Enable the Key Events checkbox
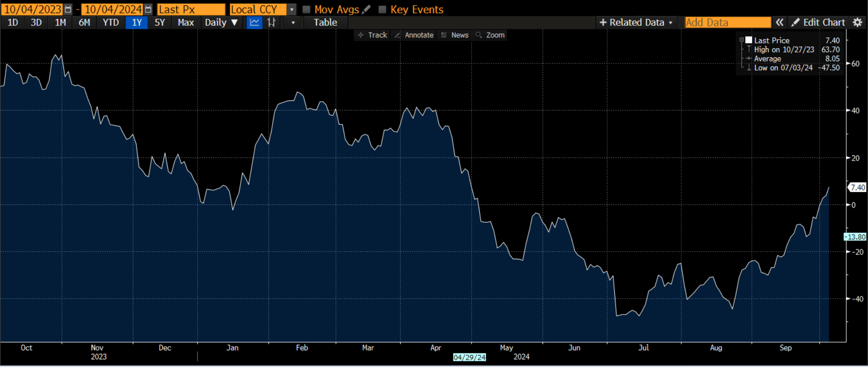 coord(382,10)
